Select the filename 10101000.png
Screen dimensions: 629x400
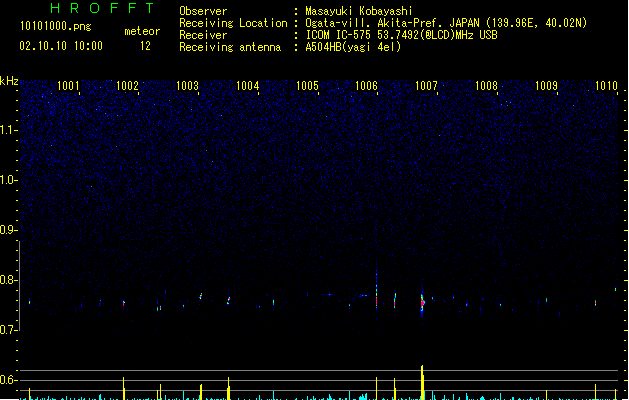coord(55,26)
